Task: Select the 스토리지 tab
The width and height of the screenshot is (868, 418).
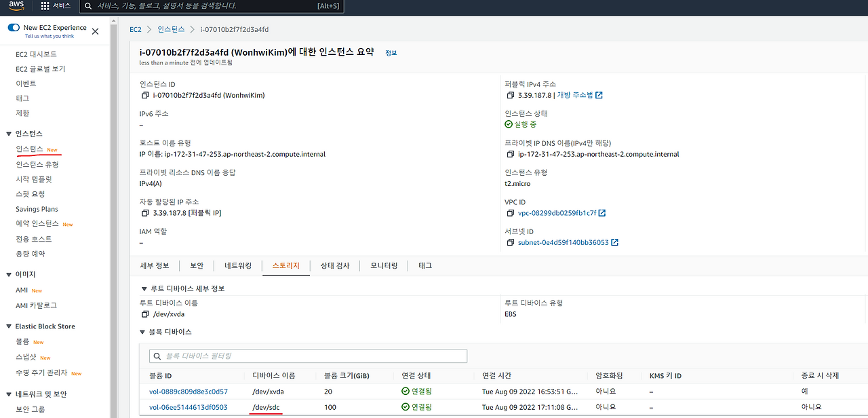Action: point(285,266)
